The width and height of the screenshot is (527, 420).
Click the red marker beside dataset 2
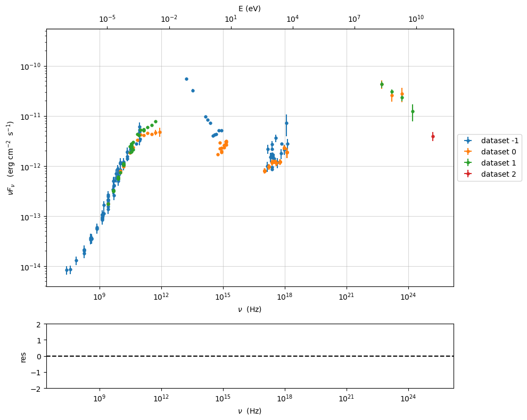click(x=467, y=174)
